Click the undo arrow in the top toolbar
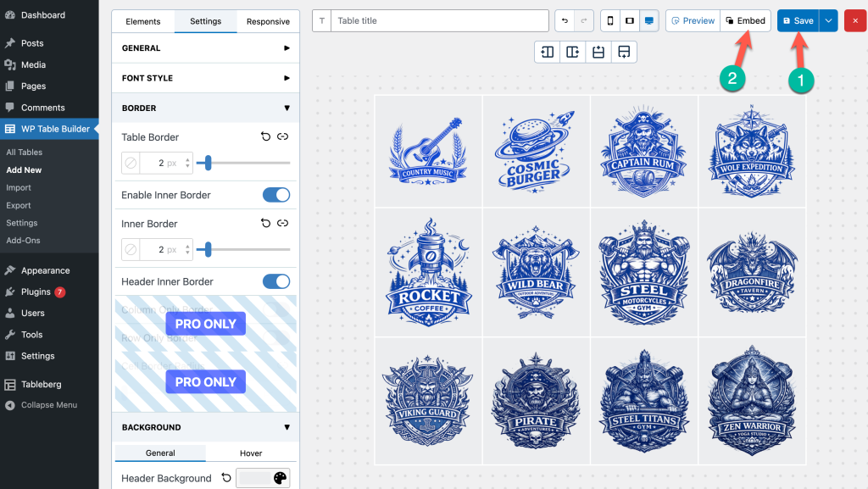 tap(565, 21)
